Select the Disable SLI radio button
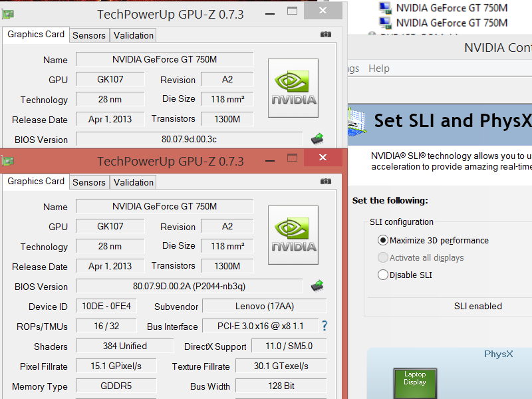The width and height of the screenshot is (532, 399). click(x=383, y=275)
